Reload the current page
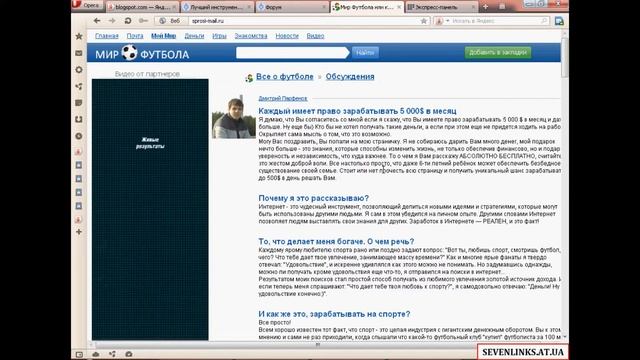 [x=128, y=21]
